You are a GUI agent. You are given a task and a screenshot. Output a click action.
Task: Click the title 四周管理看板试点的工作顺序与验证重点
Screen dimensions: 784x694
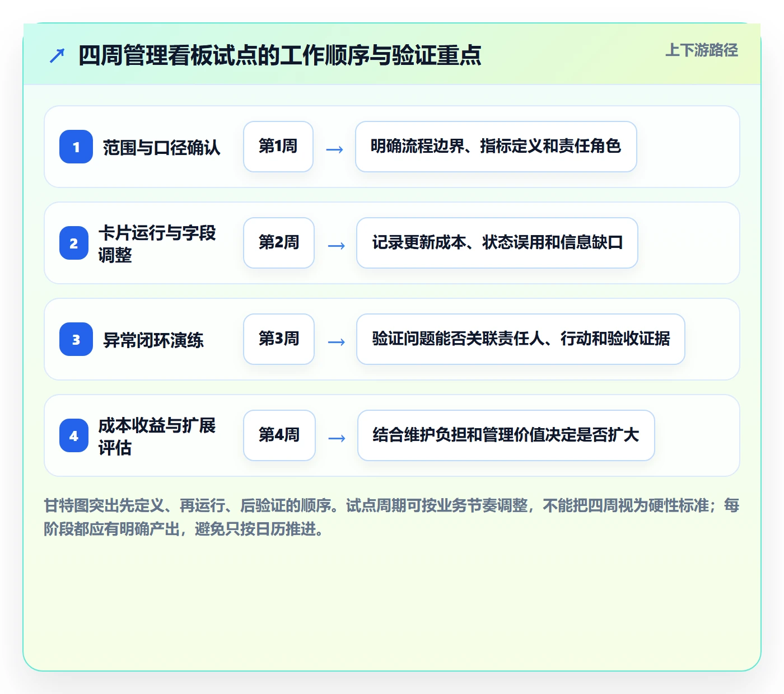280,55
